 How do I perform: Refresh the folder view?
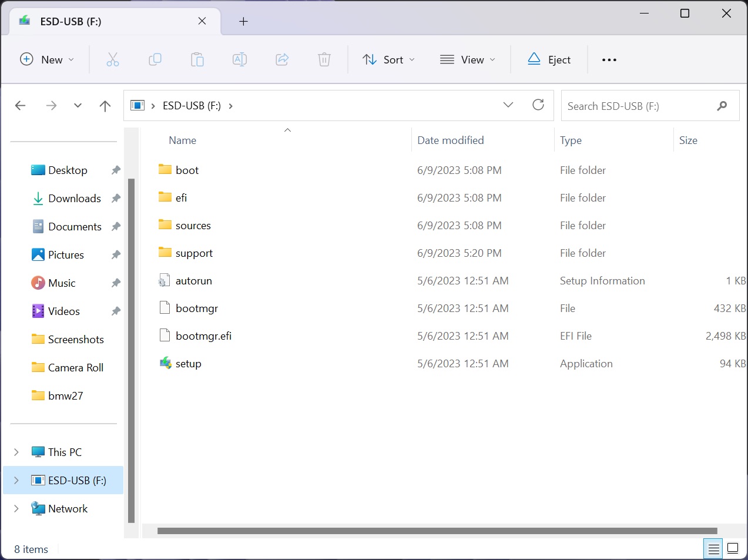click(538, 105)
